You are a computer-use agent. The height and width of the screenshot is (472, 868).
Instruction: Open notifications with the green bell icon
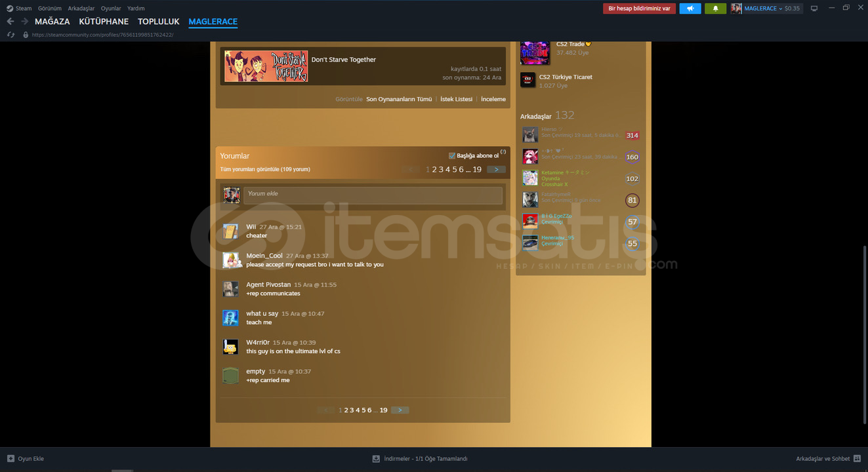tap(715, 9)
